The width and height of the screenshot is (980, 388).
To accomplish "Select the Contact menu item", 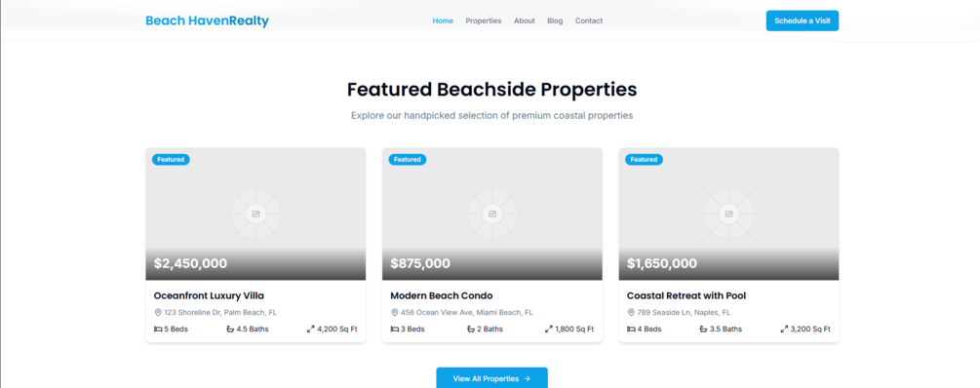I will [589, 20].
